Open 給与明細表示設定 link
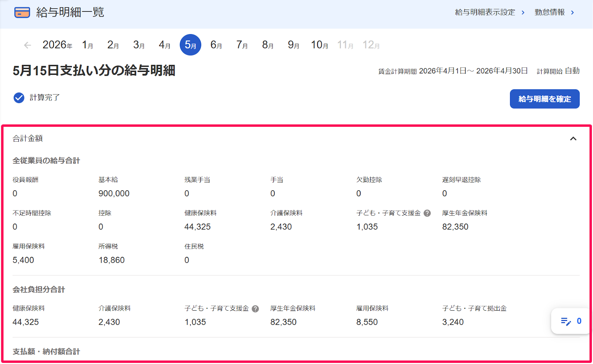The width and height of the screenshot is (593, 364). click(490, 12)
